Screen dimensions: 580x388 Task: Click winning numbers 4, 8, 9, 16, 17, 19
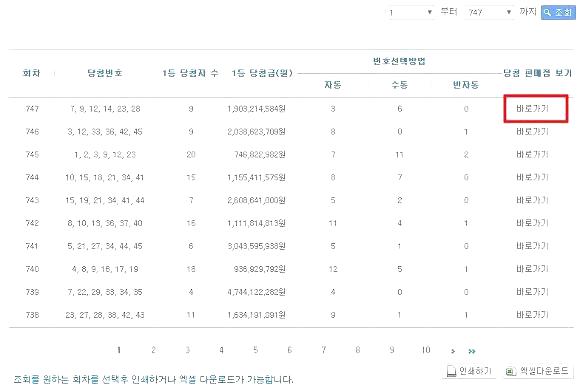(105, 269)
